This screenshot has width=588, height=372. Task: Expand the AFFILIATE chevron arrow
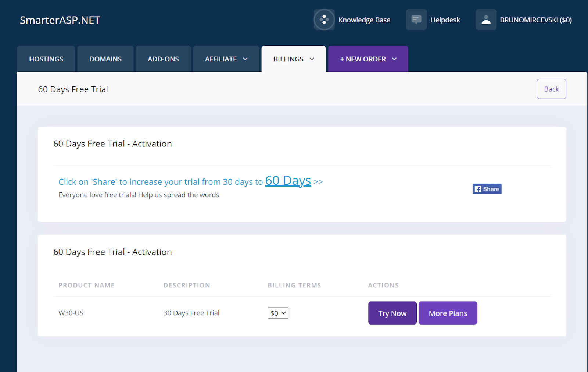[245, 59]
